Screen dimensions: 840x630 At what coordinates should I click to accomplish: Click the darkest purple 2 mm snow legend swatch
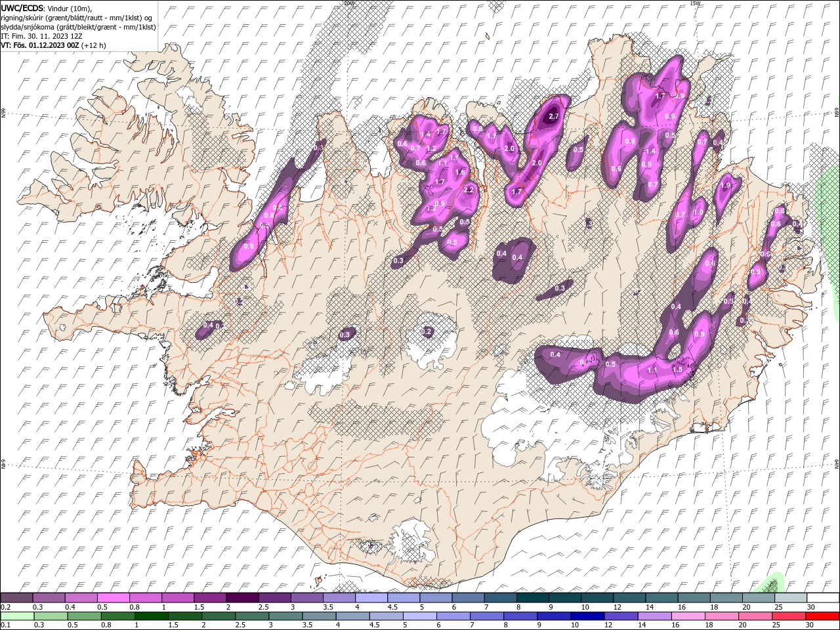click(x=242, y=598)
